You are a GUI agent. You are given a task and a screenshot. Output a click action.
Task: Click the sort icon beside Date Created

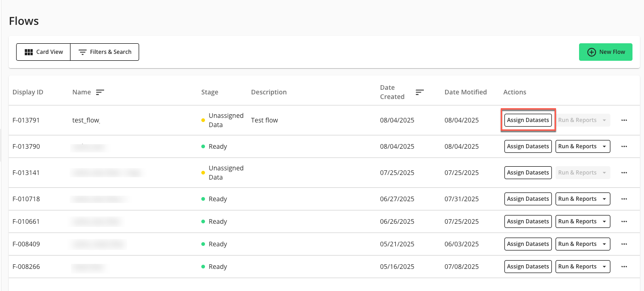pos(420,92)
